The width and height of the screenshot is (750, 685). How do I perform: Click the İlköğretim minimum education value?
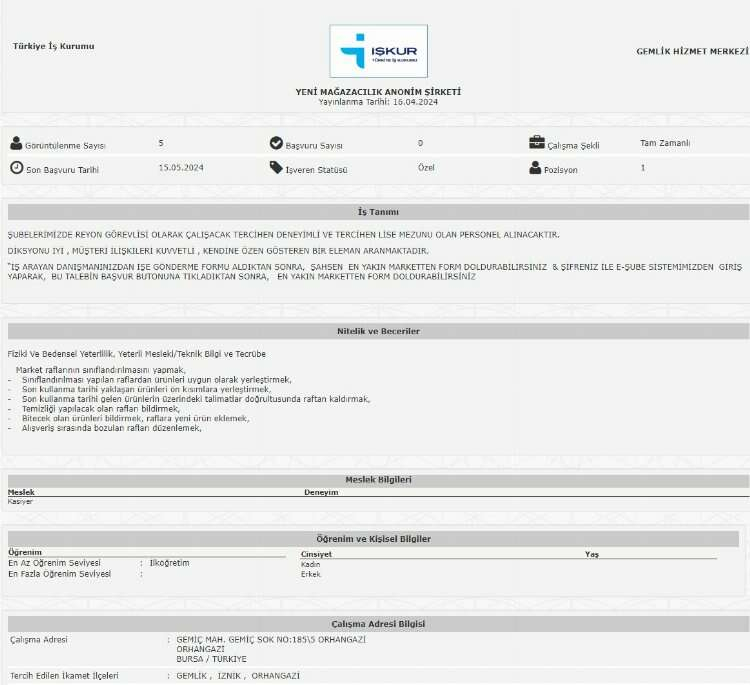click(x=169, y=563)
